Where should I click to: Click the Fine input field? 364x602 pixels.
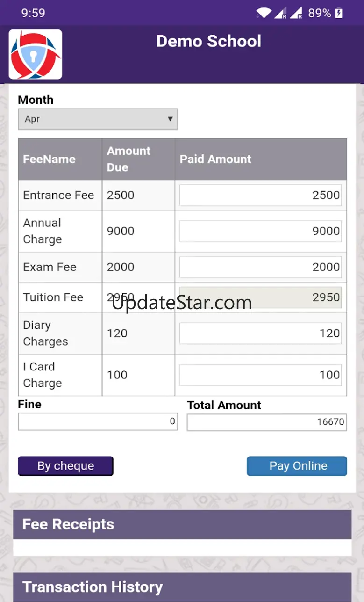point(98,421)
